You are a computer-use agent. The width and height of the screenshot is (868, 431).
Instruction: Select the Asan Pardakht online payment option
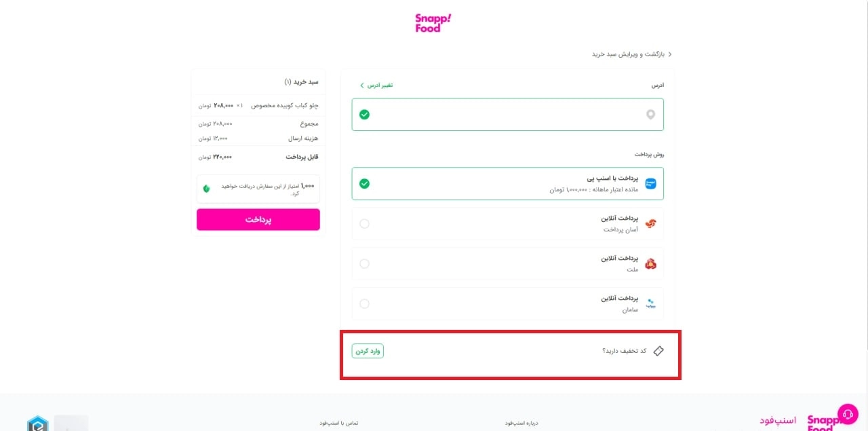tap(364, 223)
